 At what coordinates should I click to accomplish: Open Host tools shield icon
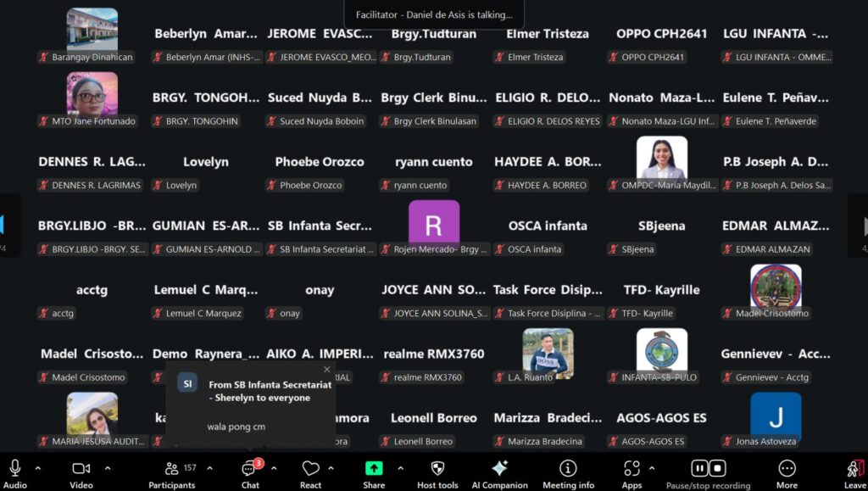pos(437,469)
